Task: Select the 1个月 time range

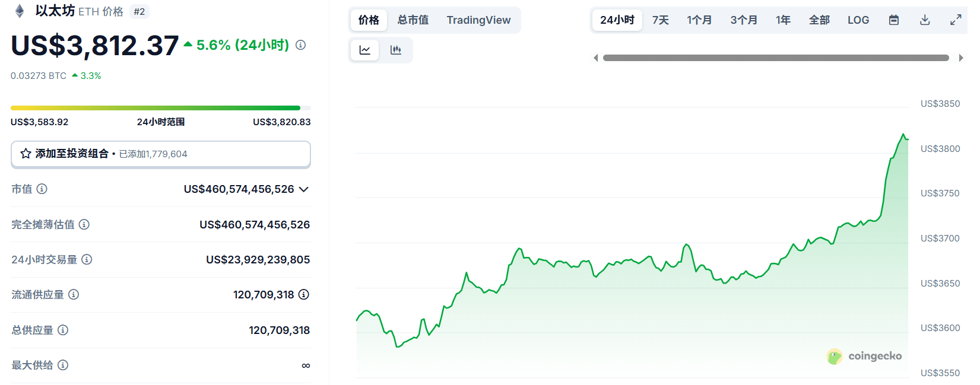Action: (x=699, y=20)
